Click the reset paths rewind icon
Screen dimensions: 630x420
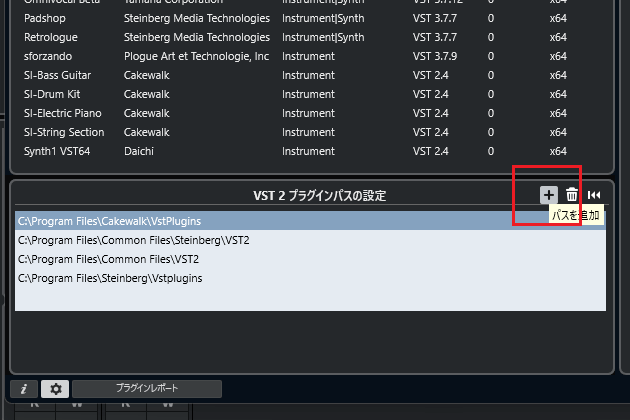point(594,195)
